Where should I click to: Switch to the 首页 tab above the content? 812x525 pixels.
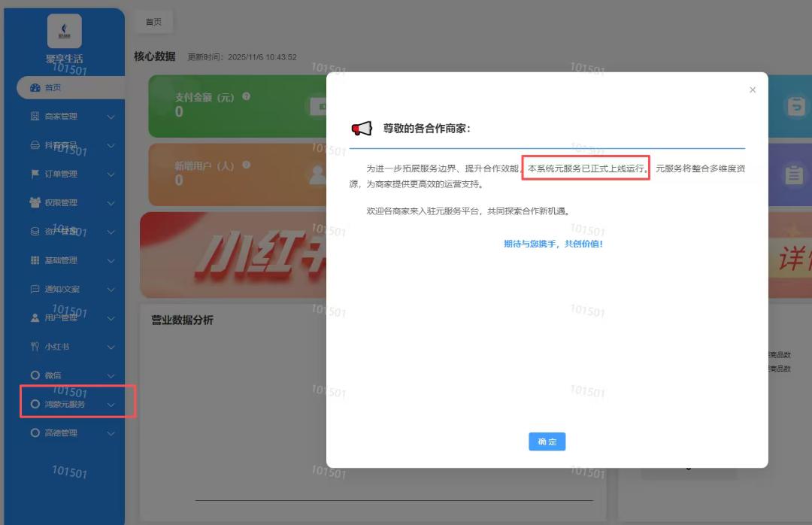(153, 22)
